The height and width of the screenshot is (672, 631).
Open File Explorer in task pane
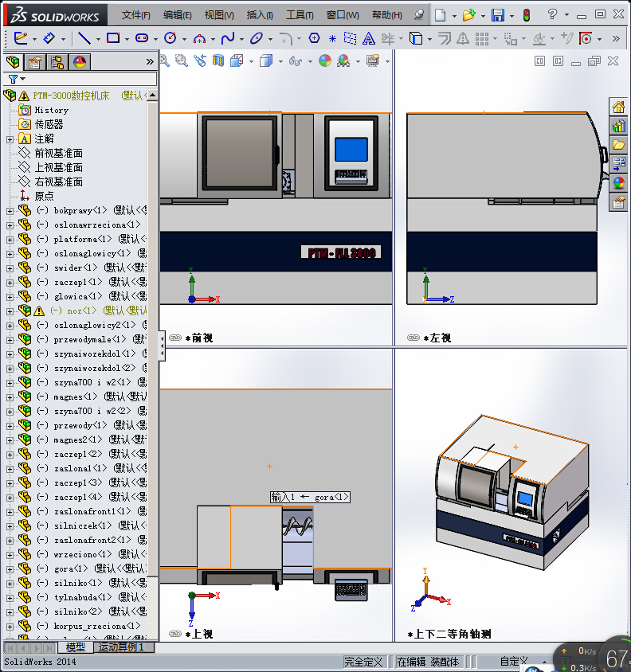[x=618, y=144]
